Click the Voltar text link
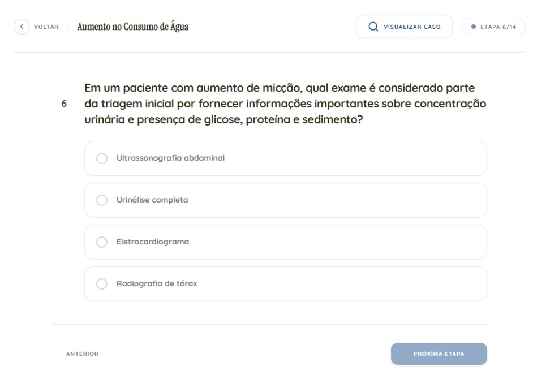This screenshot has width=533, height=392. coord(46,27)
